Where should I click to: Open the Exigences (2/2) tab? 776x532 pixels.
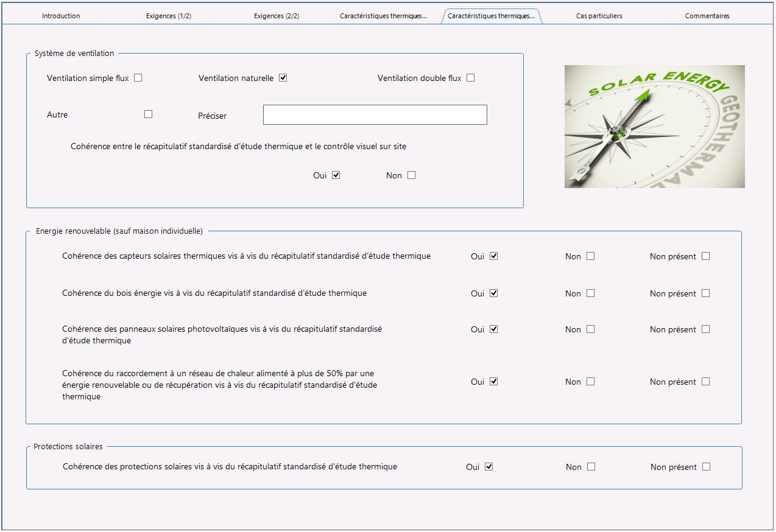point(277,16)
